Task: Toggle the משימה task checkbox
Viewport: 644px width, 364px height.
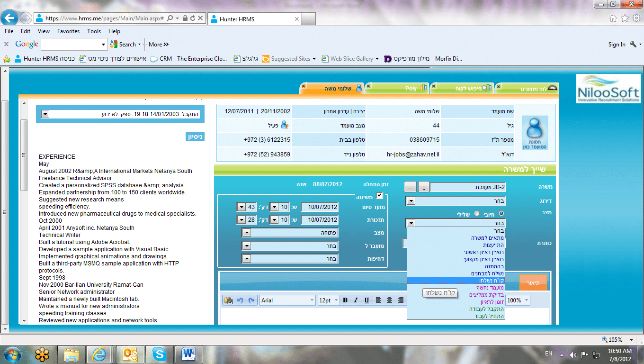Action: (x=380, y=195)
